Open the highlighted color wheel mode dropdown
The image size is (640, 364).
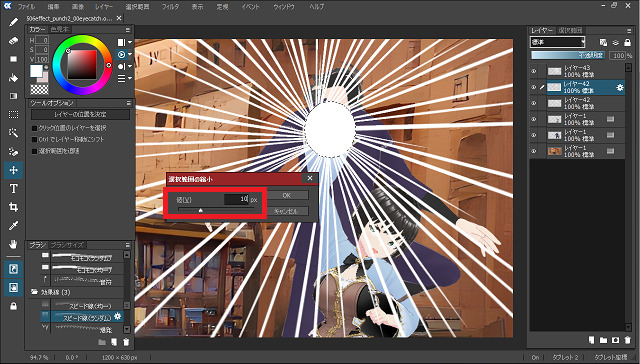124,54
